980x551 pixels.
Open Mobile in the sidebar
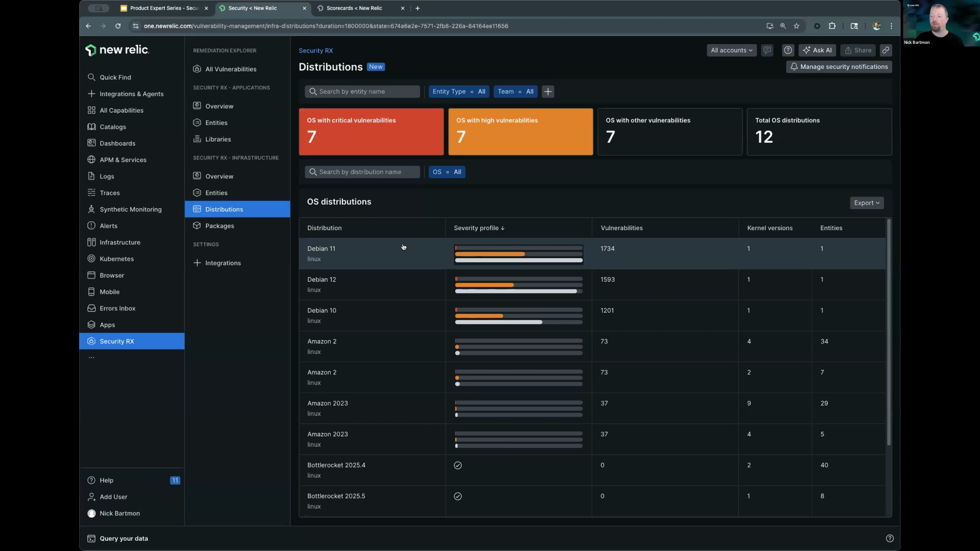109,292
